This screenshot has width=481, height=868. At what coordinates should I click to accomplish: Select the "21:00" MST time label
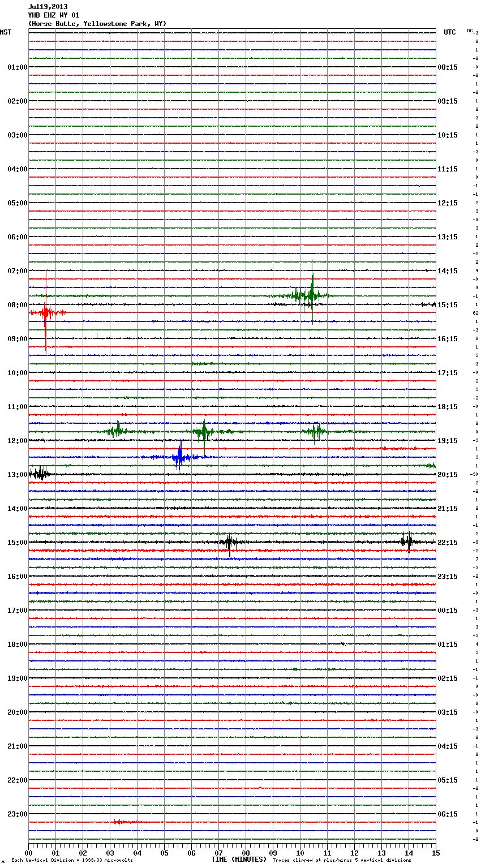tap(17, 746)
